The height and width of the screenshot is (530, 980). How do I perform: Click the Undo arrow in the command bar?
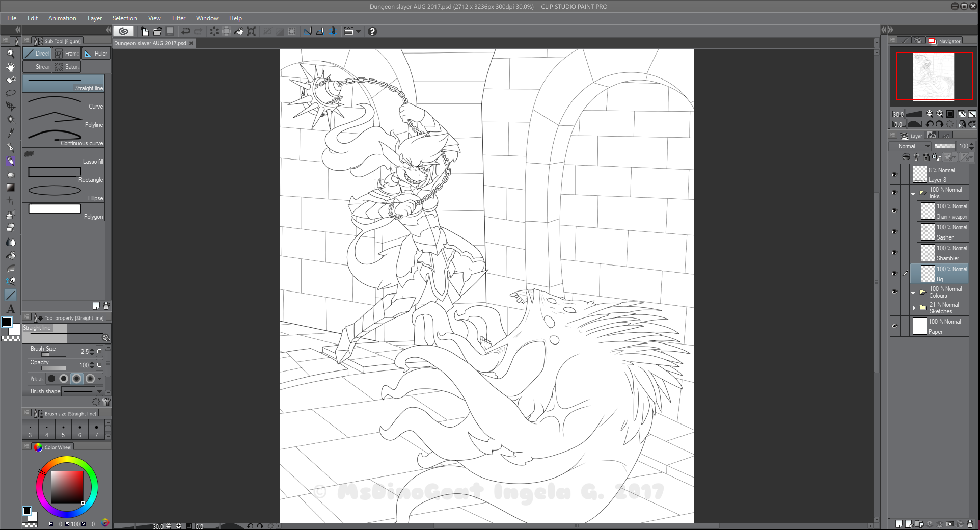[186, 32]
